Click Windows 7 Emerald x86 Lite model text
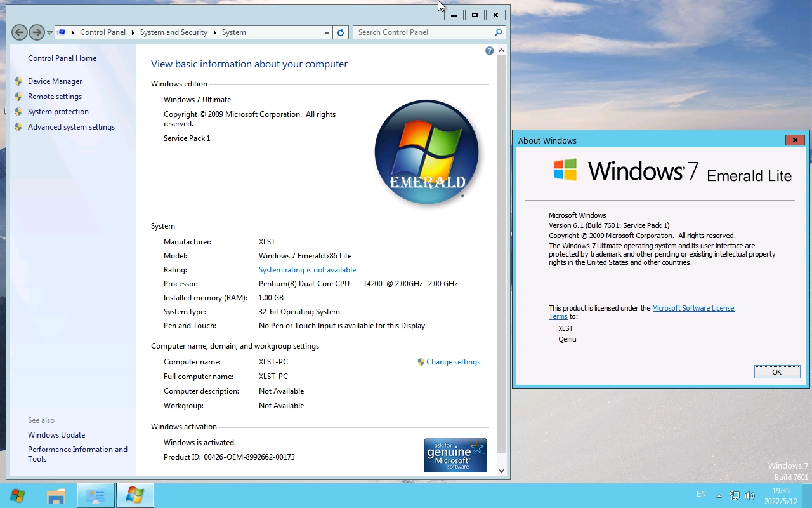This screenshot has height=508, width=812. pos(305,256)
